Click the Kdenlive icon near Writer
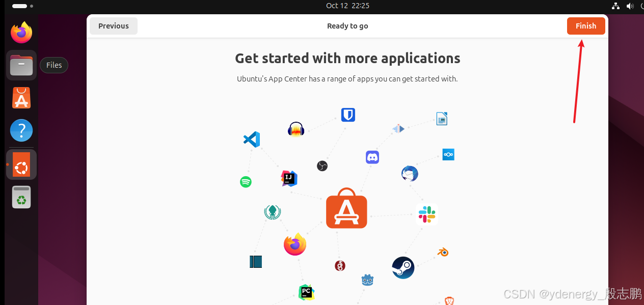 click(398, 129)
